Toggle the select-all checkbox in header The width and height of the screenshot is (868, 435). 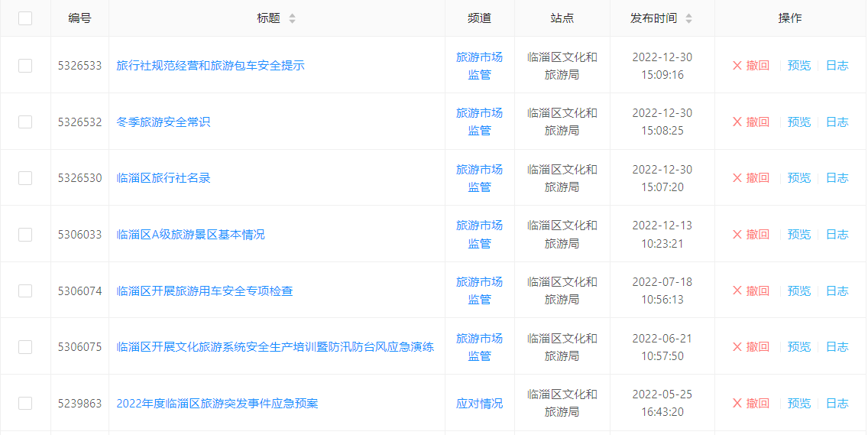[x=25, y=18]
